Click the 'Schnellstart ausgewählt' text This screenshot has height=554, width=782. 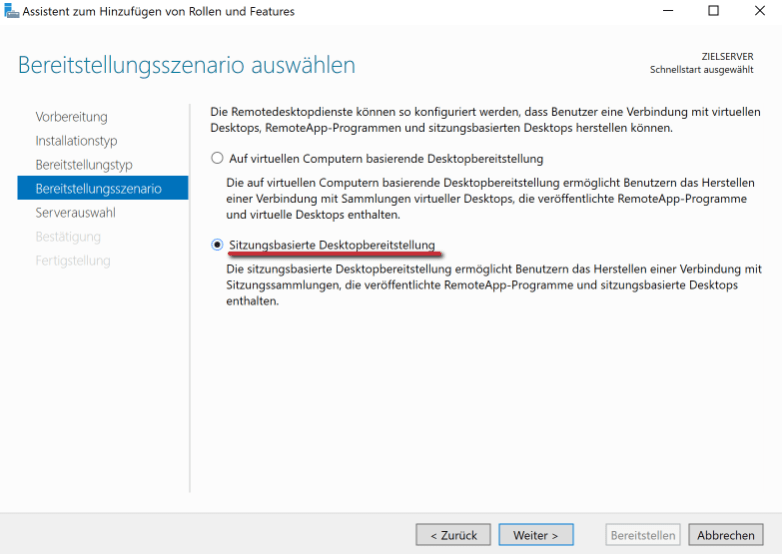coord(701,70)
